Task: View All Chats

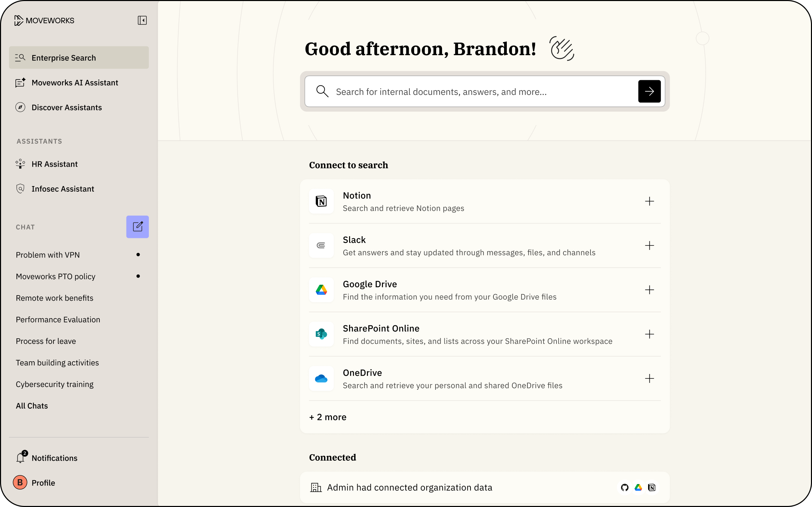Action: [32, 406]
